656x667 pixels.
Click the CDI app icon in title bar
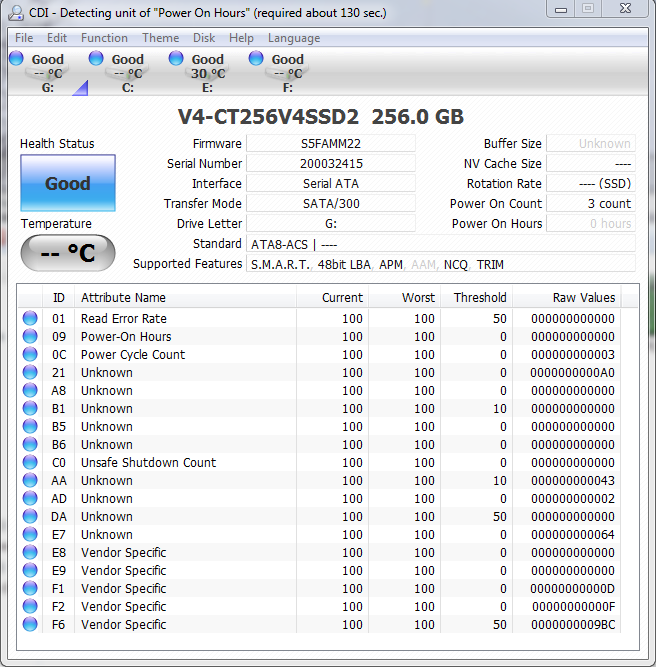[x=12, y=13]
